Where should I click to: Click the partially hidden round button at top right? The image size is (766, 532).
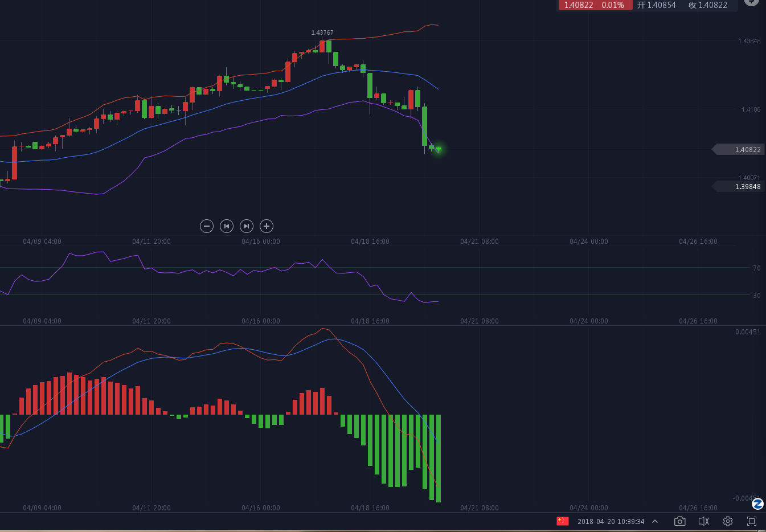click(x=752, y=2)
